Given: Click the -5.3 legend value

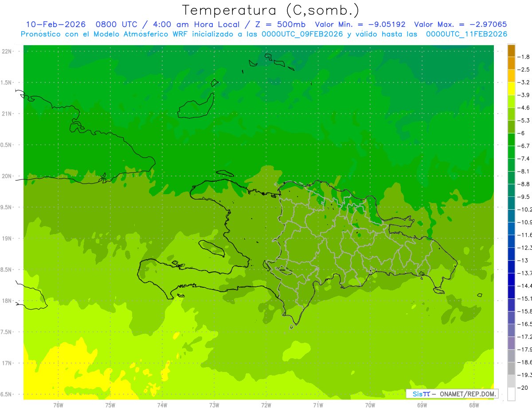Looking at the screenshot, I should click(524, 120).
